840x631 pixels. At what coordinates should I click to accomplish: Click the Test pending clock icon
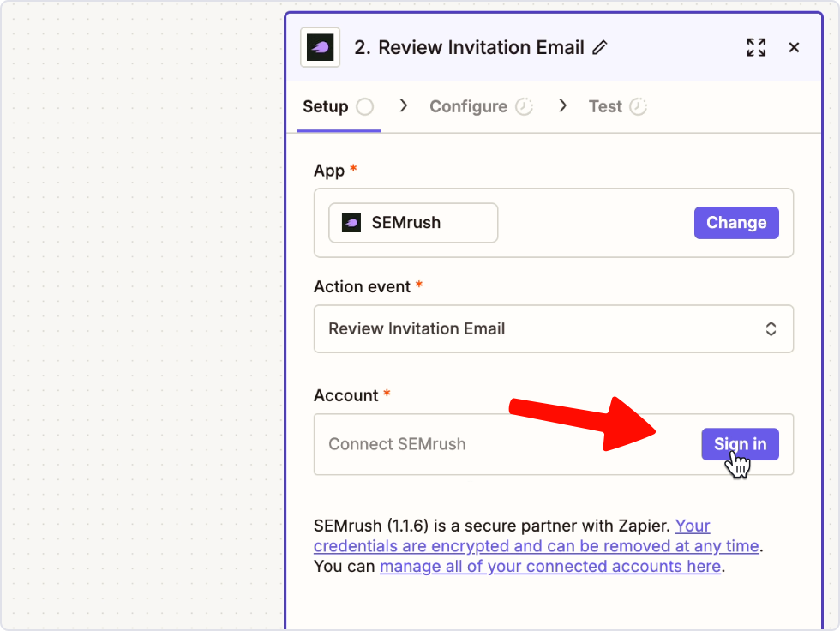coord(638,106)
